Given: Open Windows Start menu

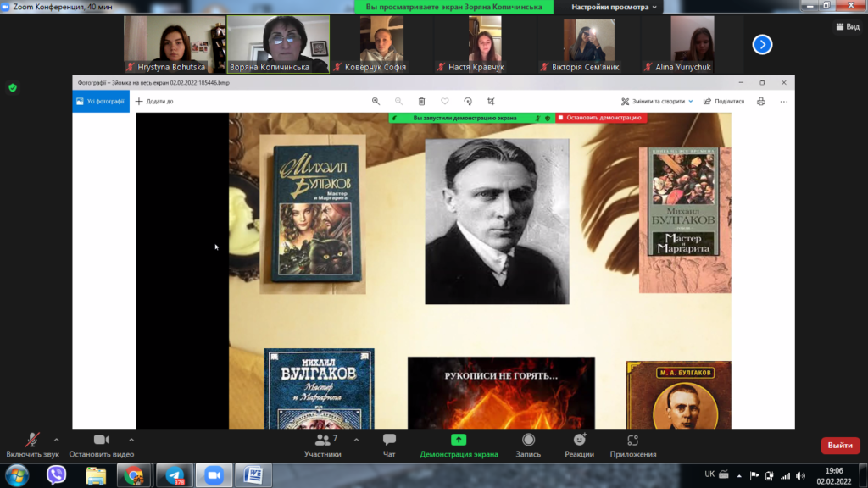Looking at the screenshot, I should (17, 475).
